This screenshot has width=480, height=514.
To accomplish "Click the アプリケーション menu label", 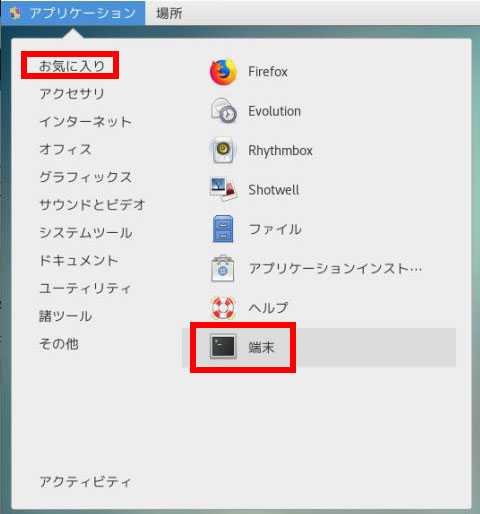I will tap(82, 13).
